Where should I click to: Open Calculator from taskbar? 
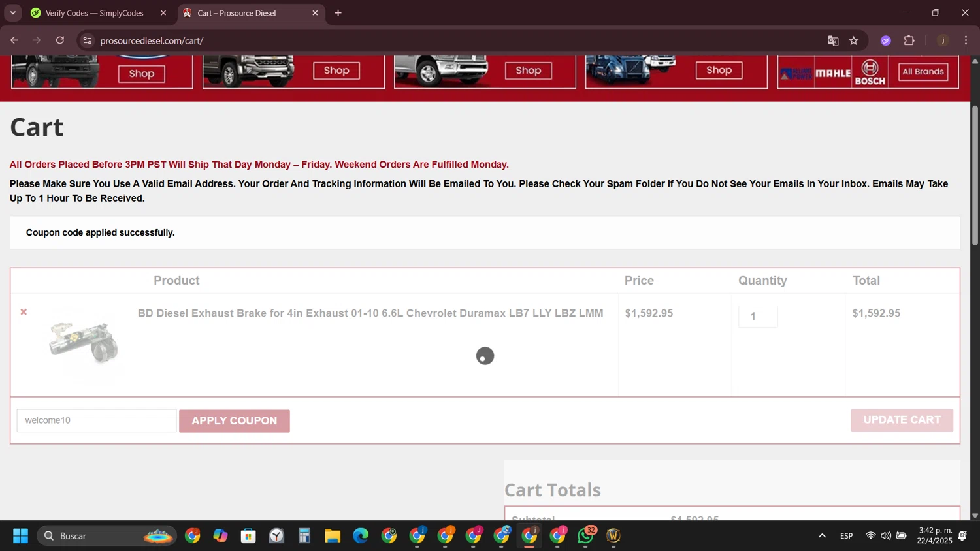coord(304,536)
